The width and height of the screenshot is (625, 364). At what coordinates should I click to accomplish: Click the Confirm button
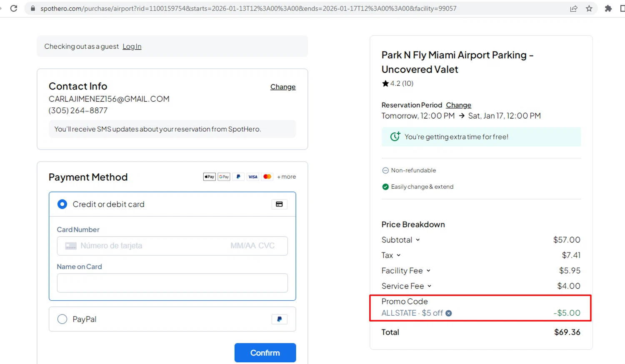(x=265, y=353)
